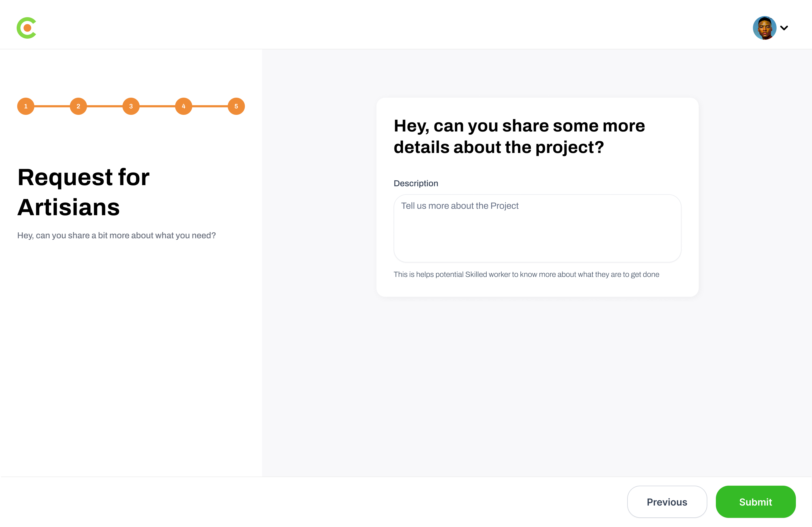Click the green and orange C logo
Image resolution: width=812 pixels, height=527 pixels.
pyautogui.click(x=27, y=28)
